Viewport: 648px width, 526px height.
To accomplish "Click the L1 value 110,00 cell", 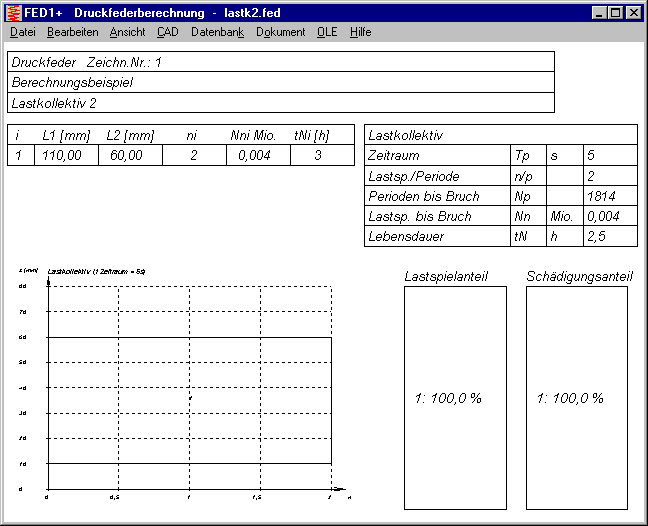I will [66, 155].
